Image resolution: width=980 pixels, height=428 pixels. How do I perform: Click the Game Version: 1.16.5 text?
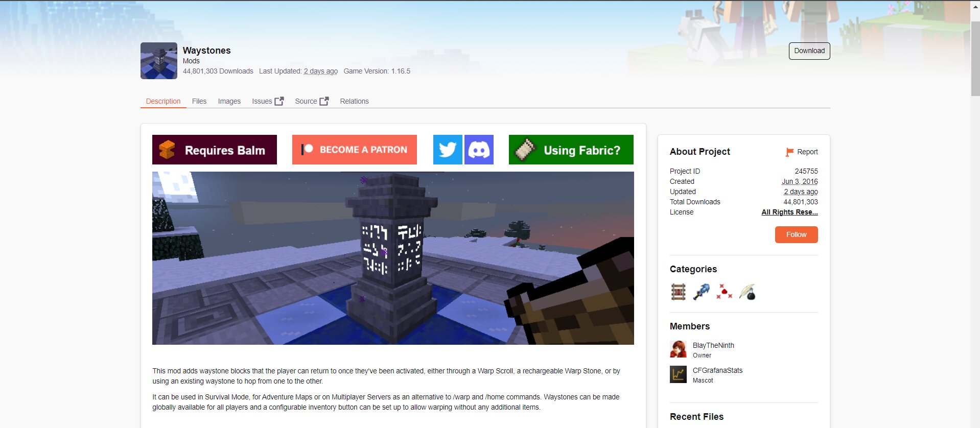coord(377,71)
